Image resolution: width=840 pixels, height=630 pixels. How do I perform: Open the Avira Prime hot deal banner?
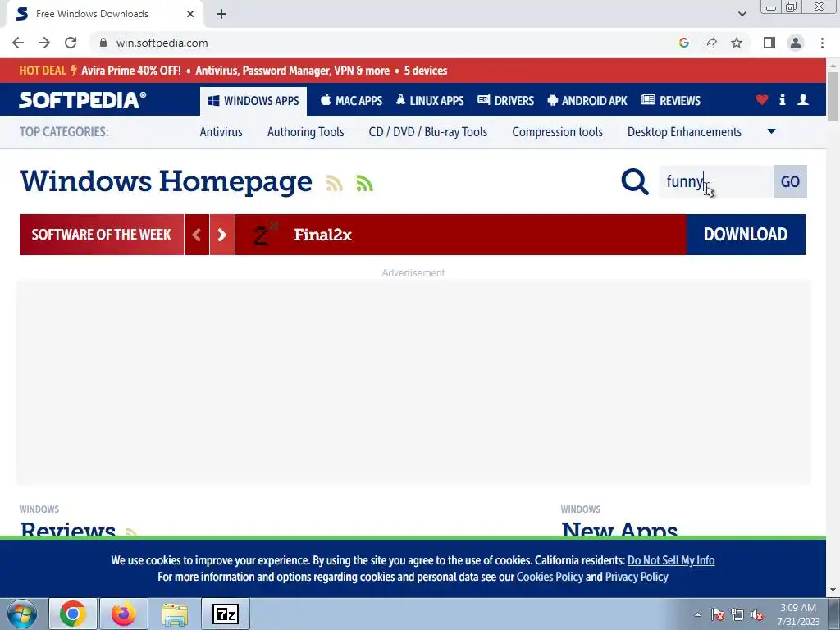pos(233,71)
